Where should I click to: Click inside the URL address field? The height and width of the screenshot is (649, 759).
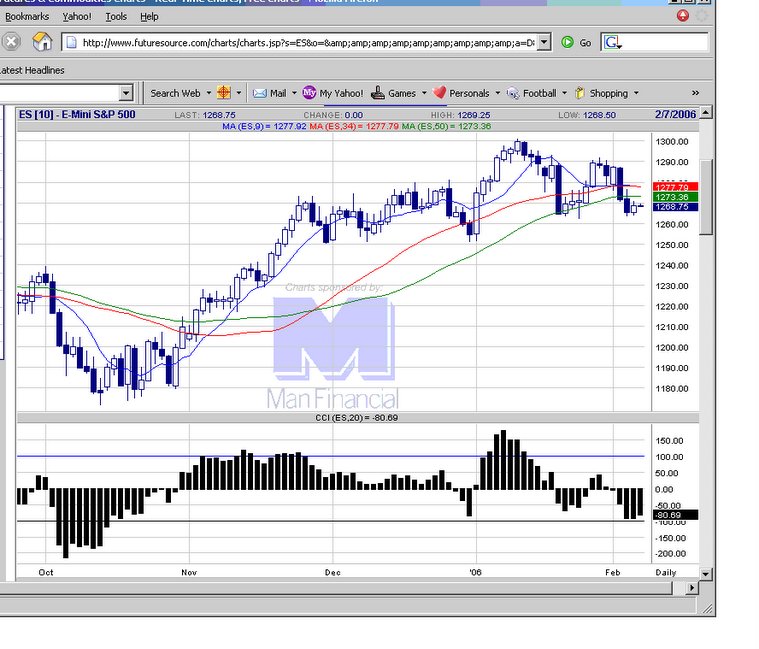pos(308,43)
